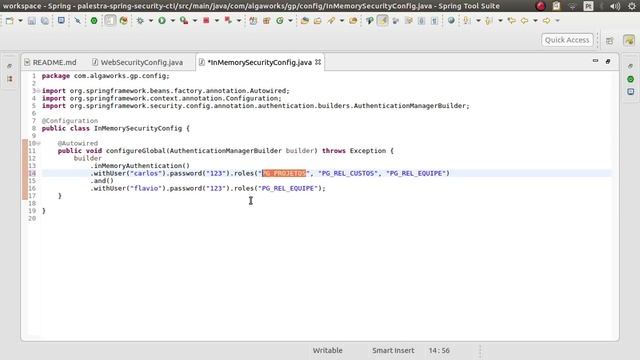Select the Spring perspective button
640x360 pixels.
pyautogui.click(x=629, y=40)
